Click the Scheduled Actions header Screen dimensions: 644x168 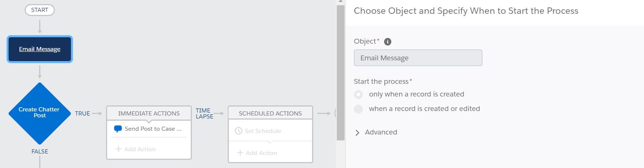pyautogui.click(x=270, y=114)
